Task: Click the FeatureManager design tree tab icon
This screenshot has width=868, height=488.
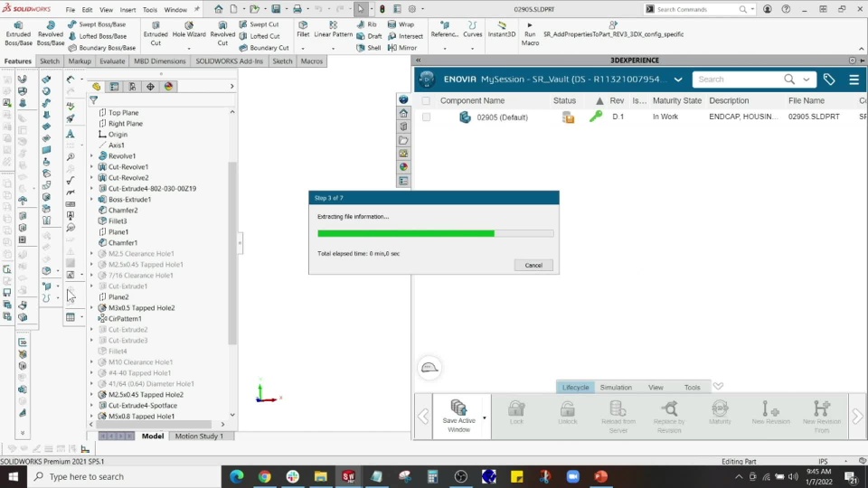Action: pos(97,87)
